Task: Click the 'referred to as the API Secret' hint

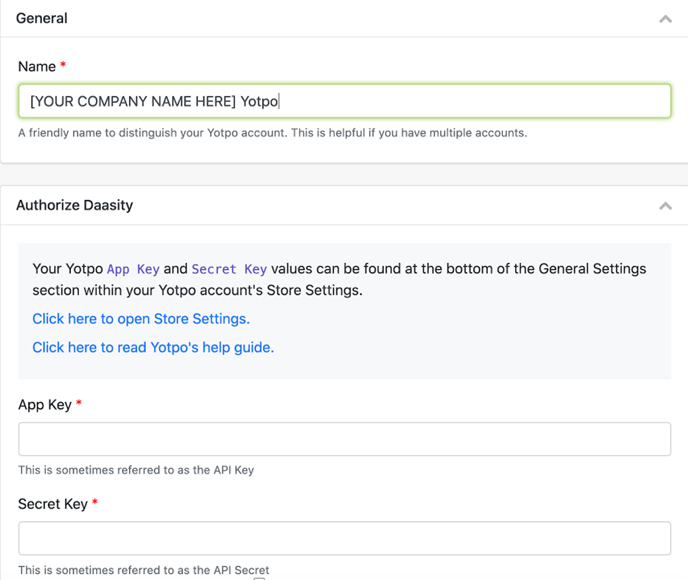Action: click(143, 570)
